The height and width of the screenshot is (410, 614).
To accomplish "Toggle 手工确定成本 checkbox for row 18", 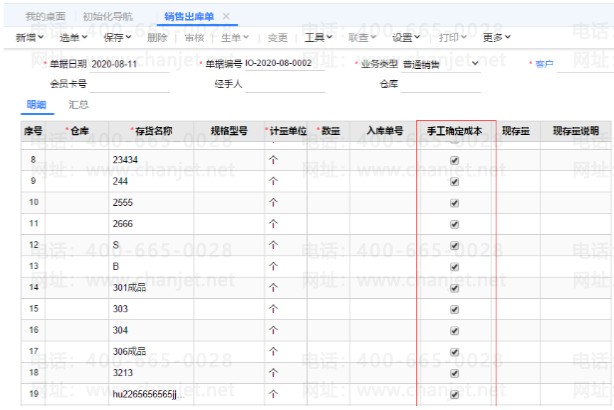I will (x=455, y=374).
